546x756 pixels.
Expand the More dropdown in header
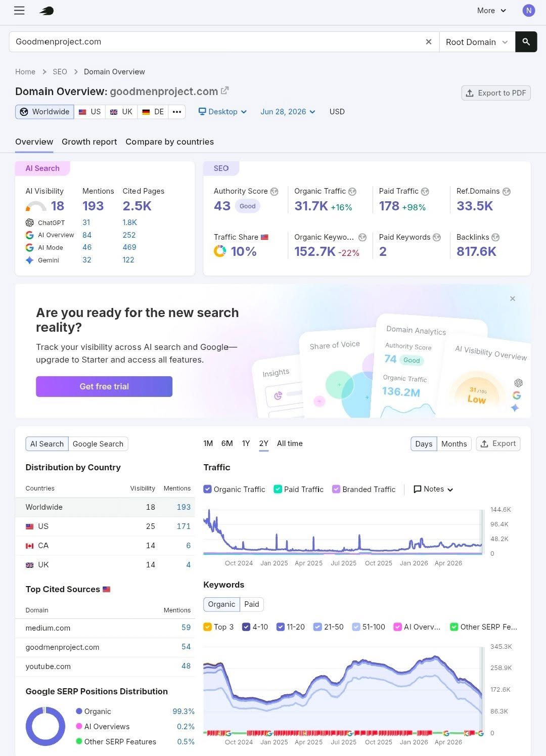coord(491,11)
